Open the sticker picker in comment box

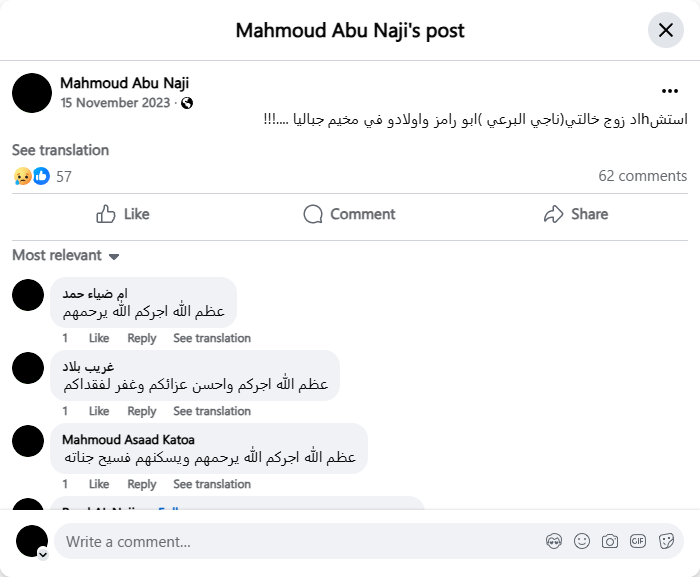coord(665,541)
